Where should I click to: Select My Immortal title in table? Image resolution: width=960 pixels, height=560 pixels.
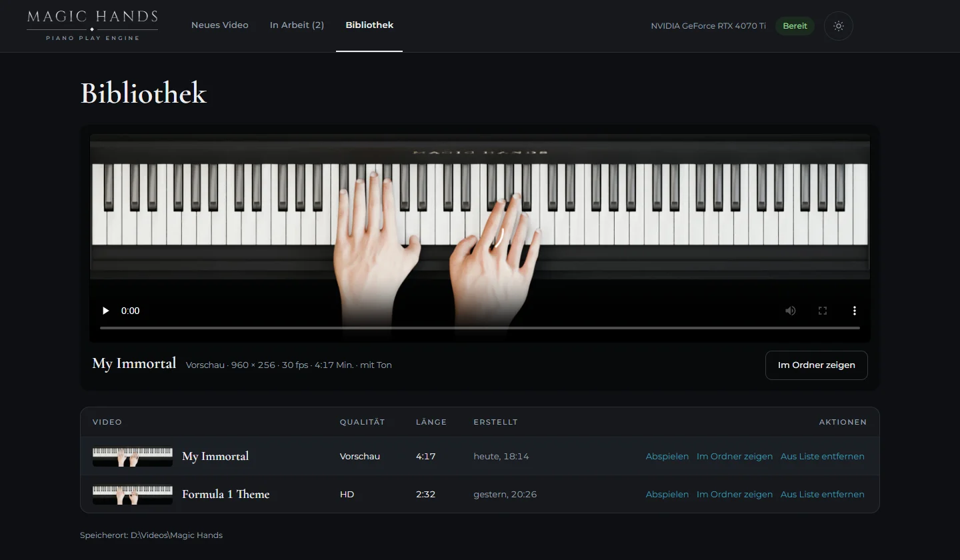click(215, 457)
